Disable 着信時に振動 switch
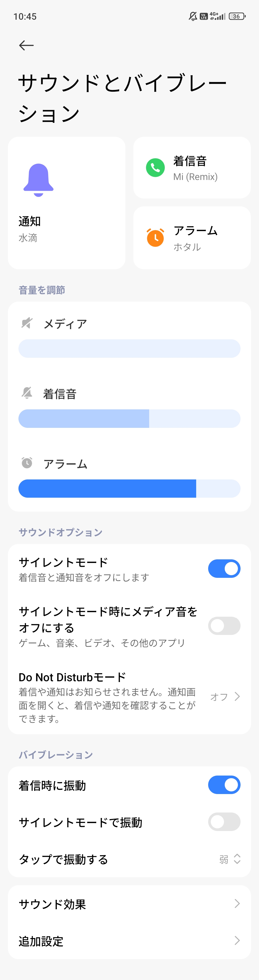The height and width of the screenshot is (980, 259). [224, 785]
